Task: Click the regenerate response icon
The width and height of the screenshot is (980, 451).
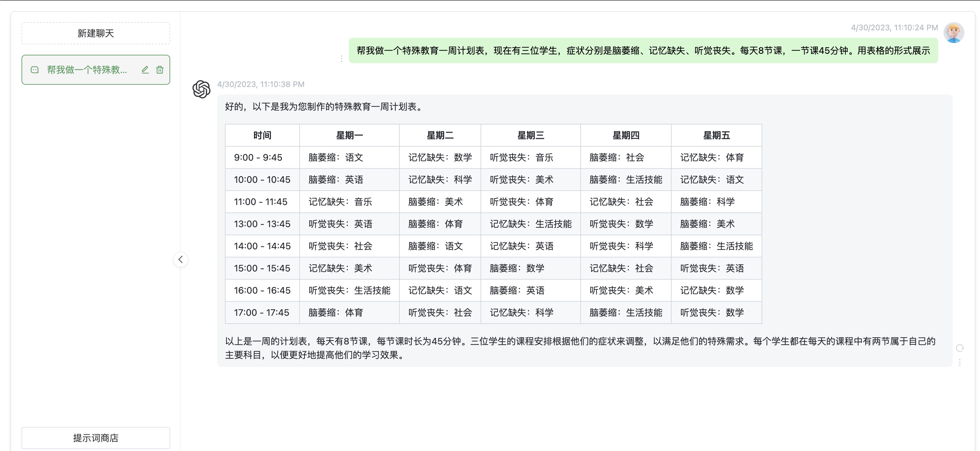Action: click(x=959, y=348)
